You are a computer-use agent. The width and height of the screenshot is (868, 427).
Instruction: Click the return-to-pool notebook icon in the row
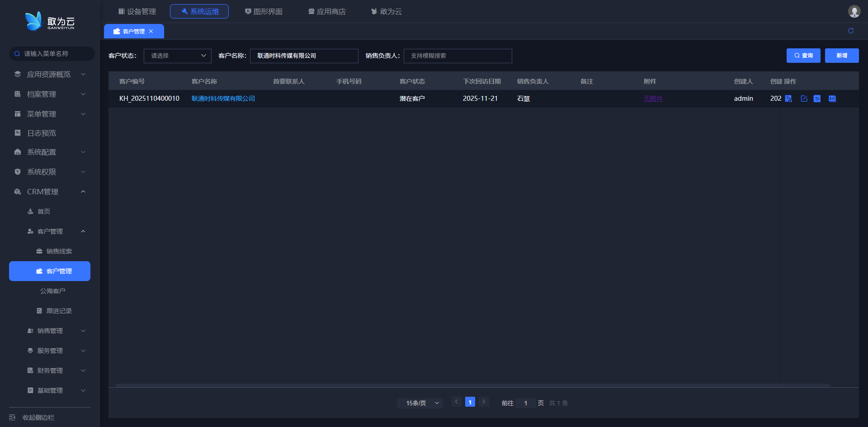pos(817,99)
